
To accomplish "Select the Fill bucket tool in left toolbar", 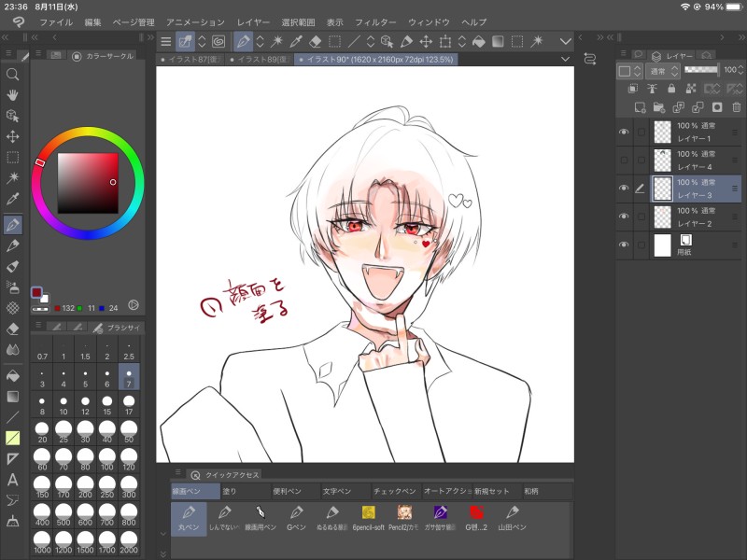I will click(x=13, y=376).
